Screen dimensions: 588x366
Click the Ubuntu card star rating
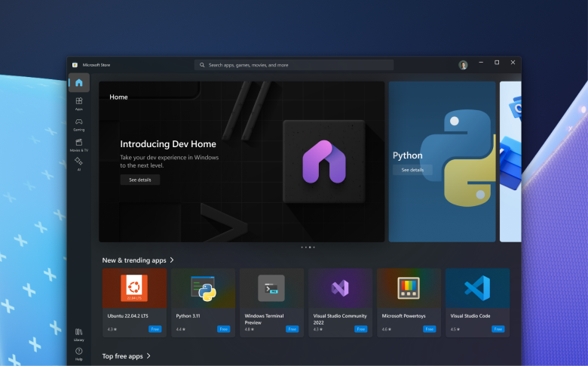112,329
